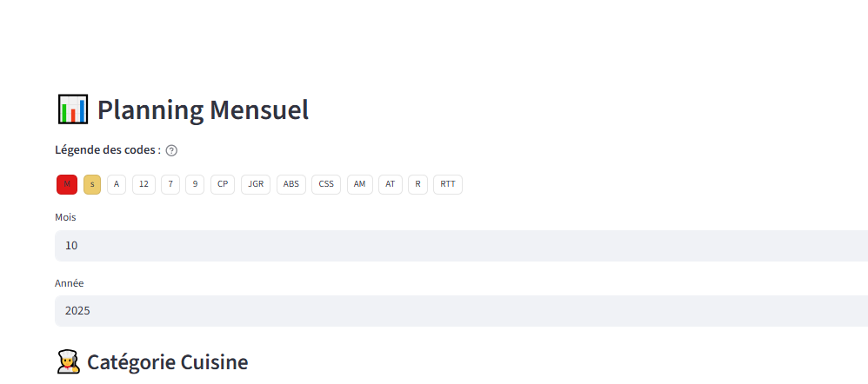Viewport: 868px width, 384px height.
Task: Click the help icon beside Légende des codes
Action: (171, 150)
